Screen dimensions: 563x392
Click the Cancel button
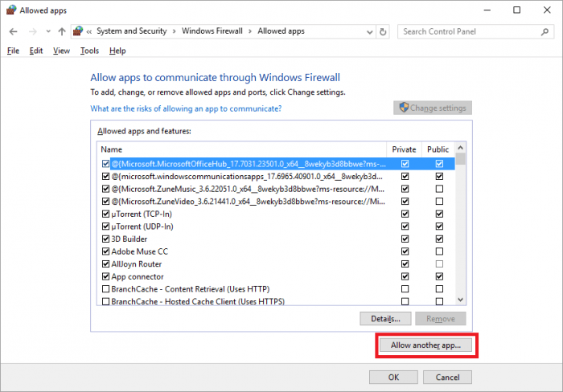(447, 378)
